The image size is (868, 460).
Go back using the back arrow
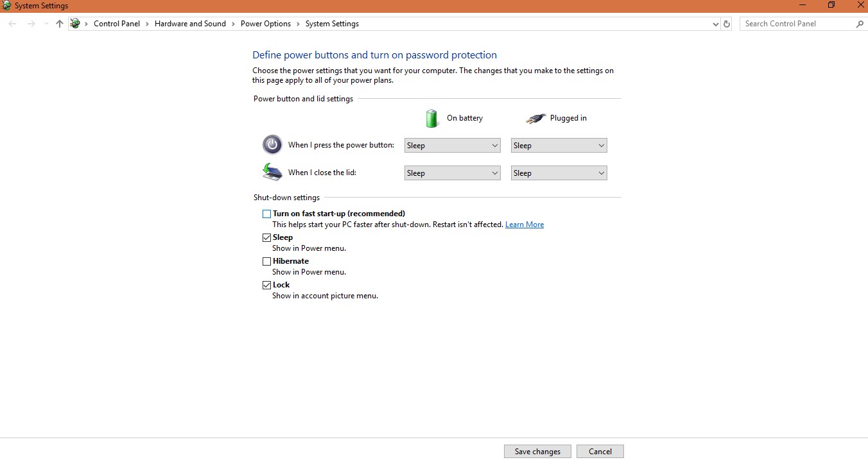point(12,24)
